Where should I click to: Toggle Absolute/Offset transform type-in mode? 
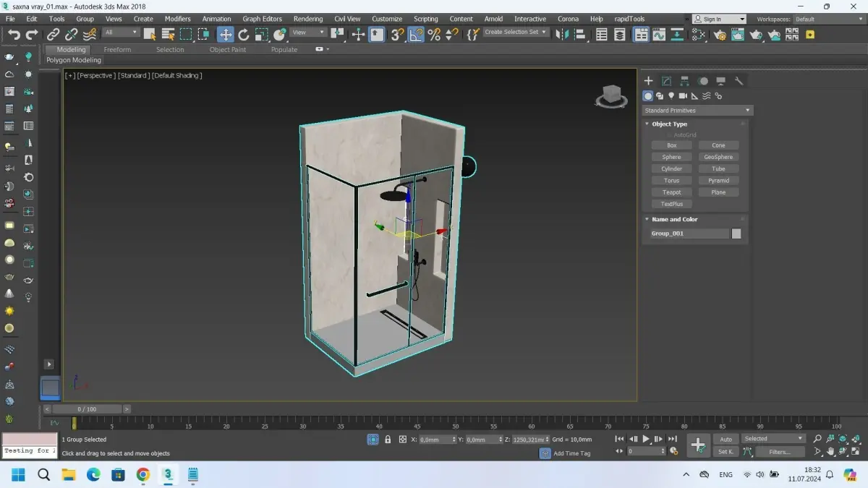click(403, 440)
